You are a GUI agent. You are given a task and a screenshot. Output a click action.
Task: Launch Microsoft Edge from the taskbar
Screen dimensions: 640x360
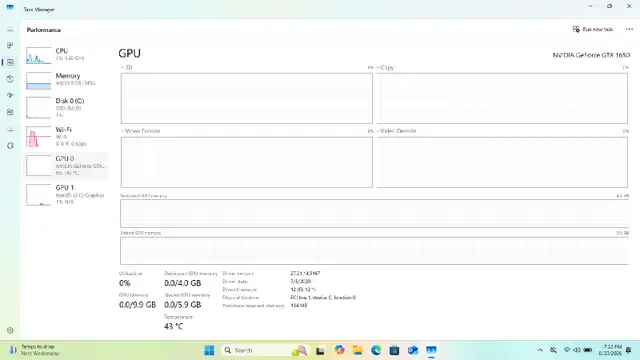(x=376, y=350)
